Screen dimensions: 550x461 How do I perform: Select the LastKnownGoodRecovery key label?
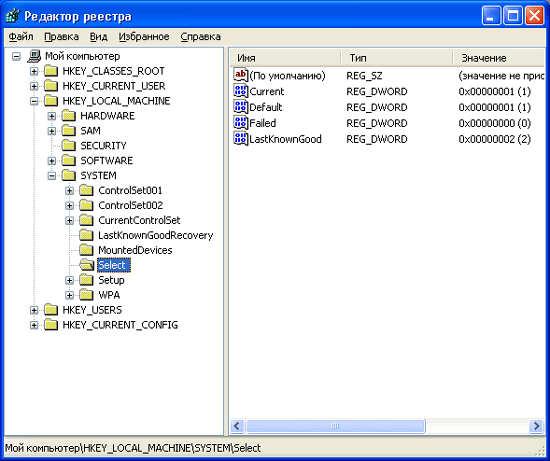coord(156,235)
